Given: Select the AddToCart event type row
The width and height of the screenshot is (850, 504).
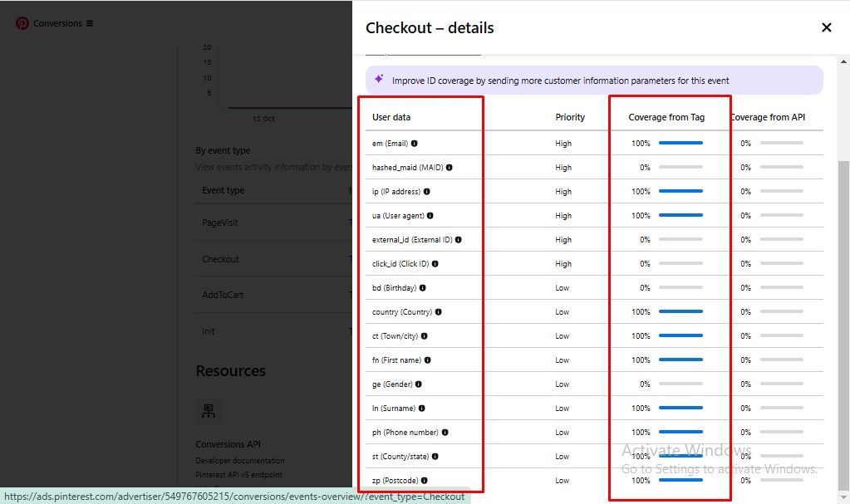Looking at the screenshot, I should [x=223, y=295].
